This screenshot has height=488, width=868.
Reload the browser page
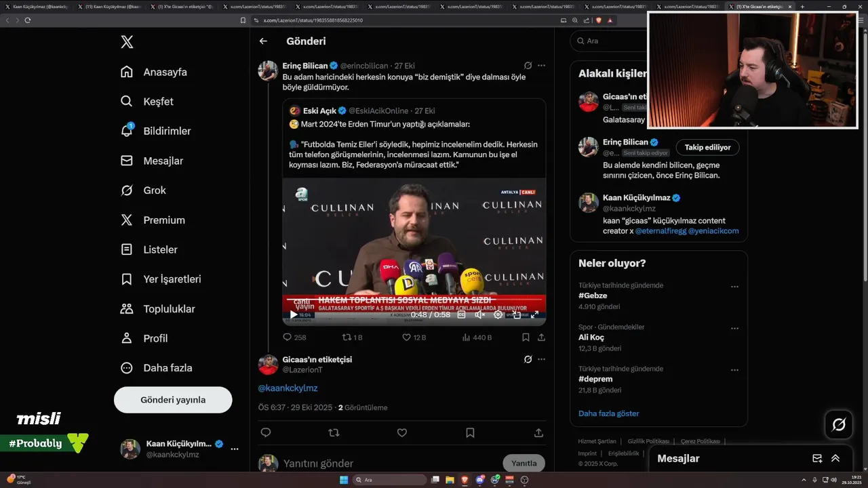(x=28, y=20)
